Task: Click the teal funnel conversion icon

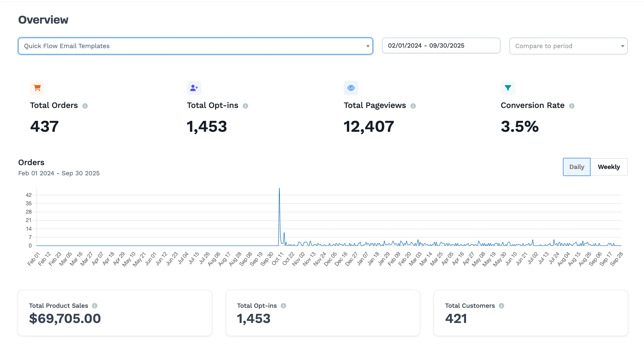Action: [507, 88]
